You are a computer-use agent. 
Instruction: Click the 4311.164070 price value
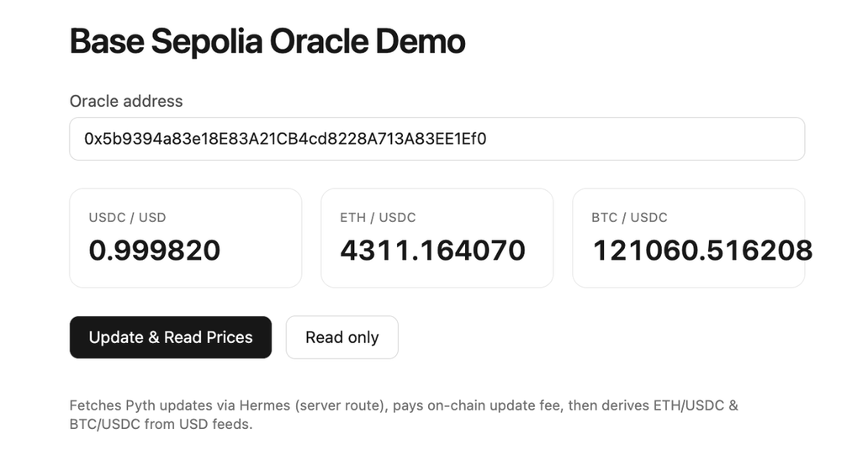[x=432, y=250]
